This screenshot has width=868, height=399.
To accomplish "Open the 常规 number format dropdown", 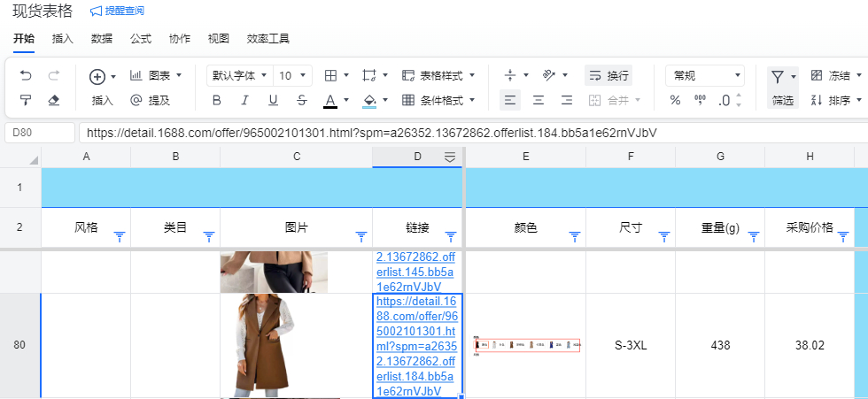I will tap(705, 76).
